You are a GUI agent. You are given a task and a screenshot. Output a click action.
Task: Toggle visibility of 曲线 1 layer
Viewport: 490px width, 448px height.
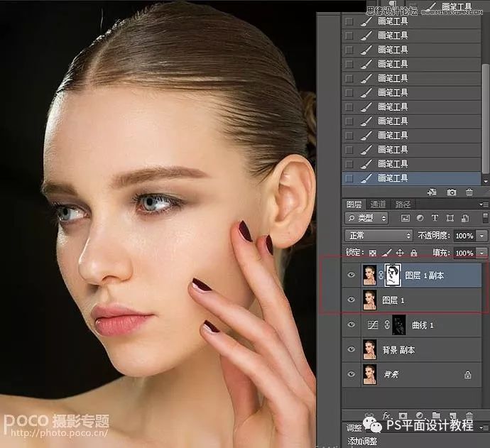point(351,324)
